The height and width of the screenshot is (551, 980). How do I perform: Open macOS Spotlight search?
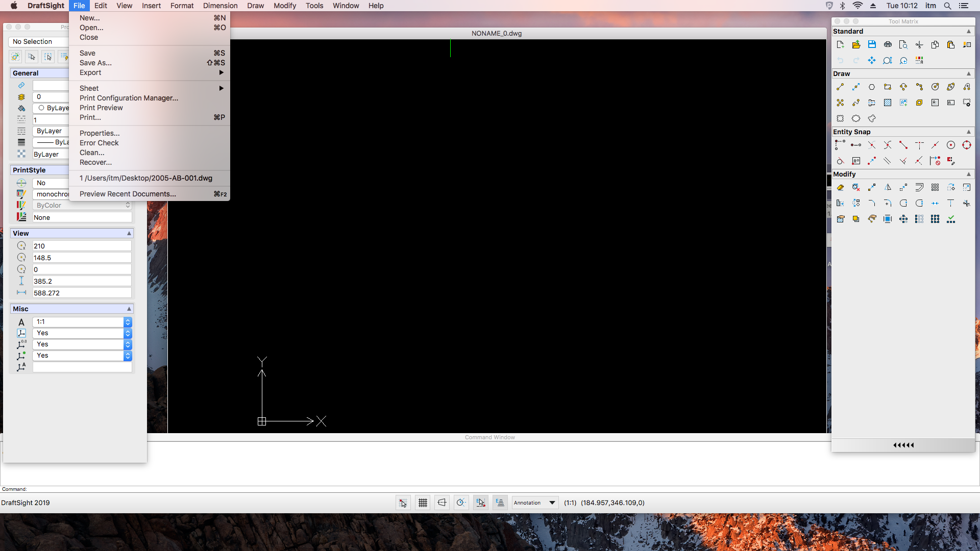(947, 6)
